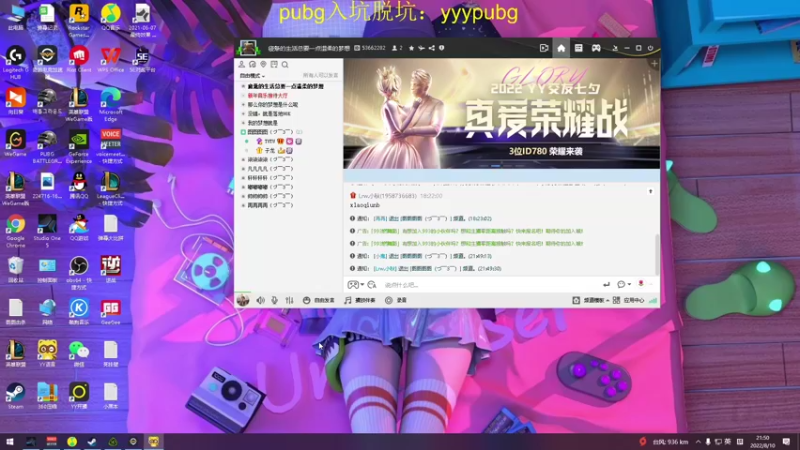This screenshot has height=450, width=800.
Task: Expand the fifth sub-channel row
Action: [x=243, y=123]
